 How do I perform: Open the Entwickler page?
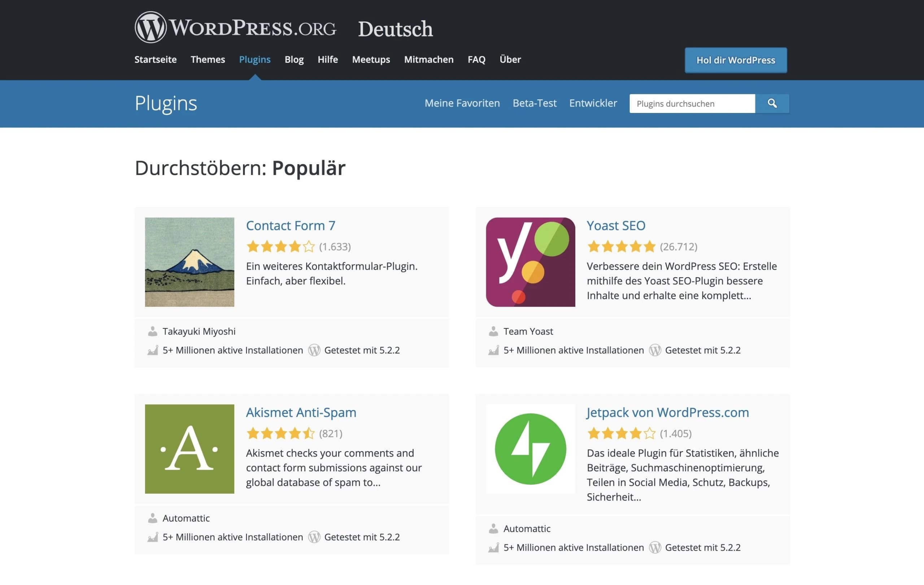click(x=593, y=103)
